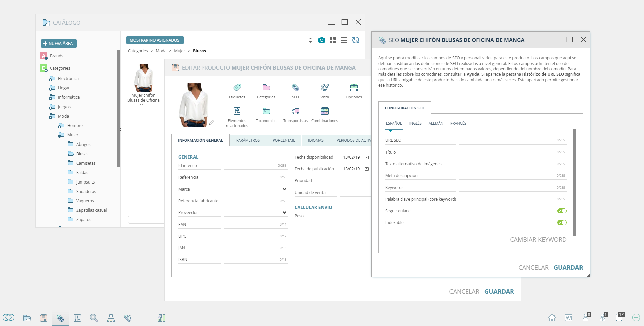The width and height of the screenshot is (644, 326).
Task: Select the Inglés language tab
Action: tap(415, 123)
